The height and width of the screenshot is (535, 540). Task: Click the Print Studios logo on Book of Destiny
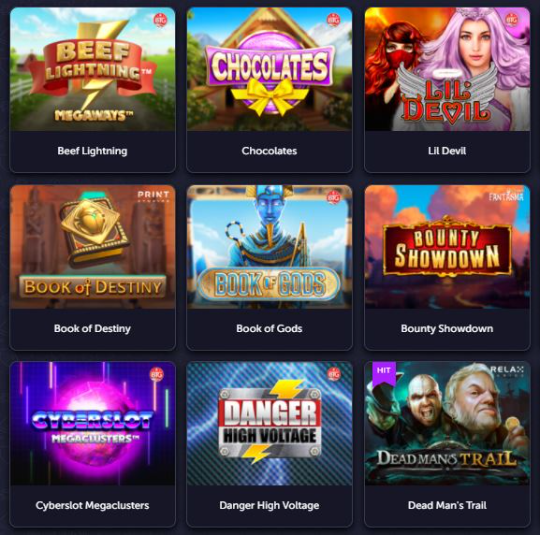click(x=153, y=196)
